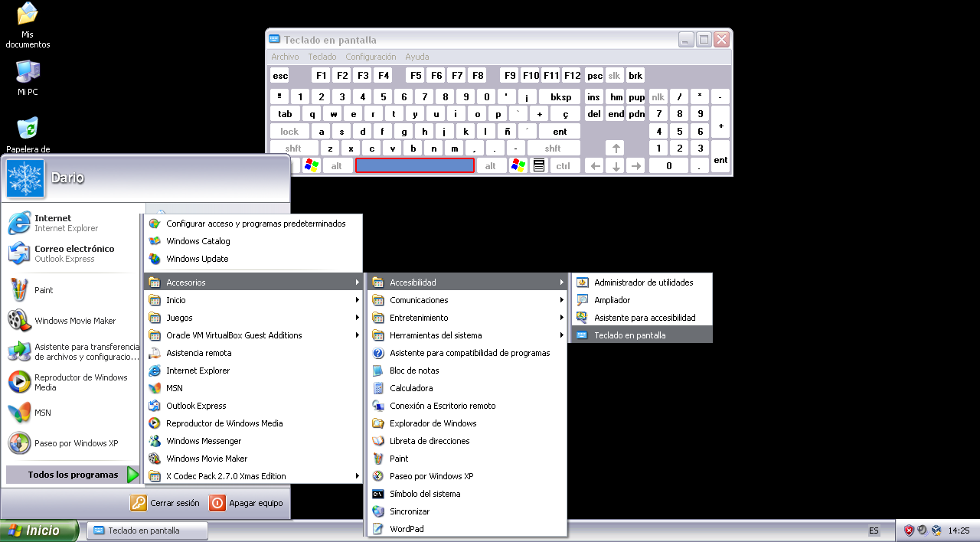Expand the Comunicaciones submenu
Screen dimensions: 980x542
(467, 300)
